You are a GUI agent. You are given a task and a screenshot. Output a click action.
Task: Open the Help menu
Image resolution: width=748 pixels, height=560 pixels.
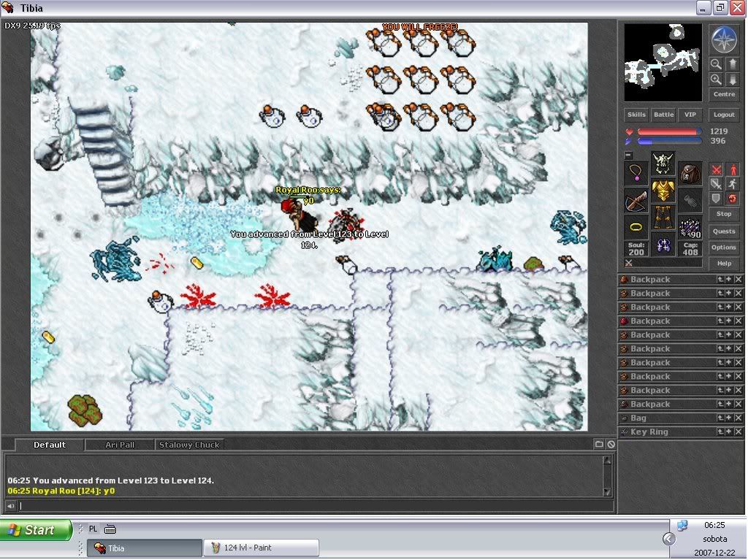[724, 264]
